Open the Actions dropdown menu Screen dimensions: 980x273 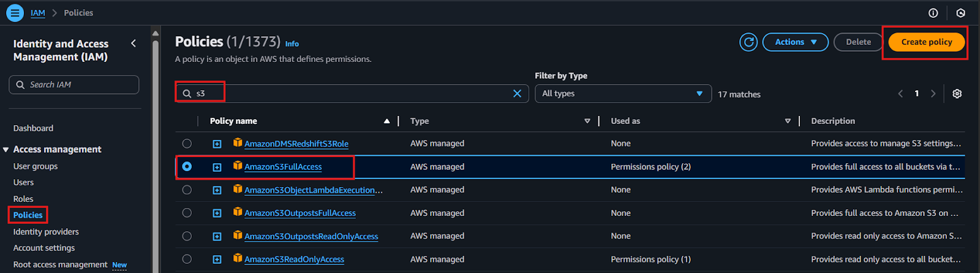pyautogui.click(x=795, y=42)
